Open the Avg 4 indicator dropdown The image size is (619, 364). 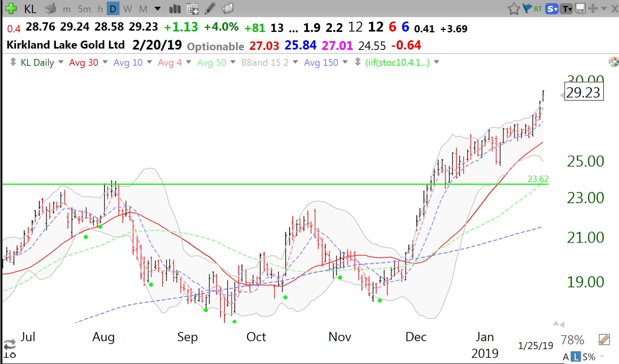(188, 62)
